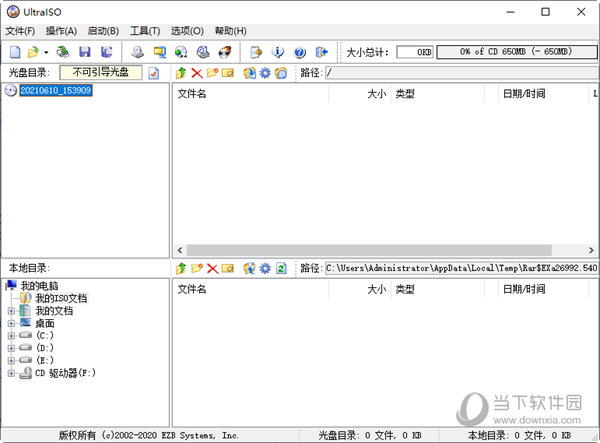Click the Save As icon
This screenshot has width=600, height=443.
pos(106,52)
